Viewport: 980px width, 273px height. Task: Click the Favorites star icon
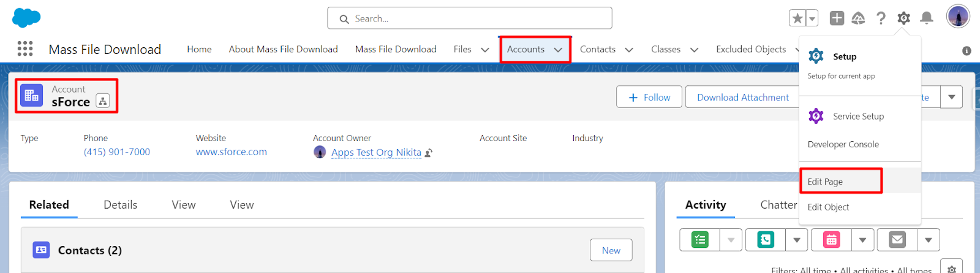coord(797,18)
